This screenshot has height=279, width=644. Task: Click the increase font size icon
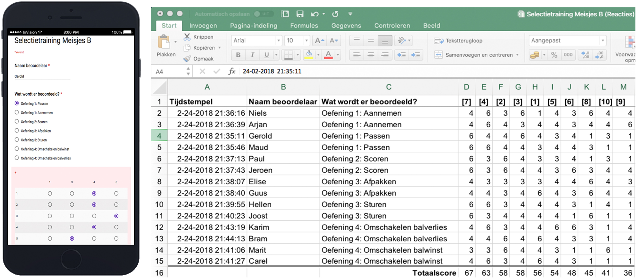pos(319,40)
